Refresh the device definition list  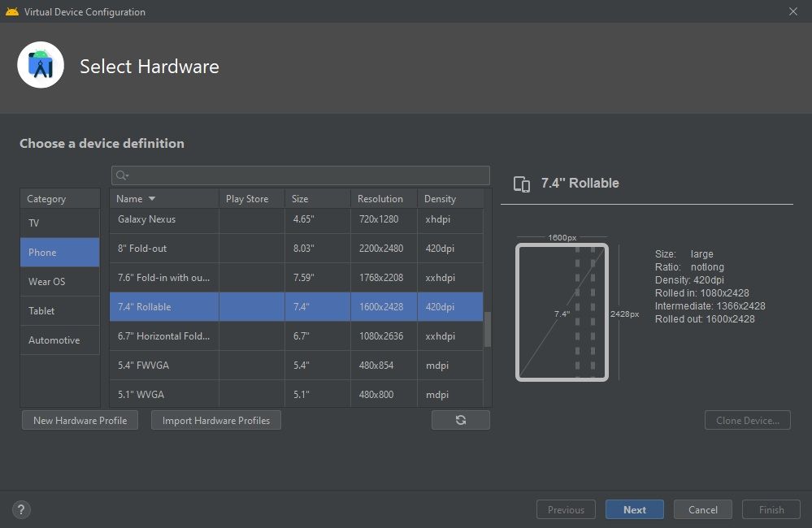[x=460, y=419]
